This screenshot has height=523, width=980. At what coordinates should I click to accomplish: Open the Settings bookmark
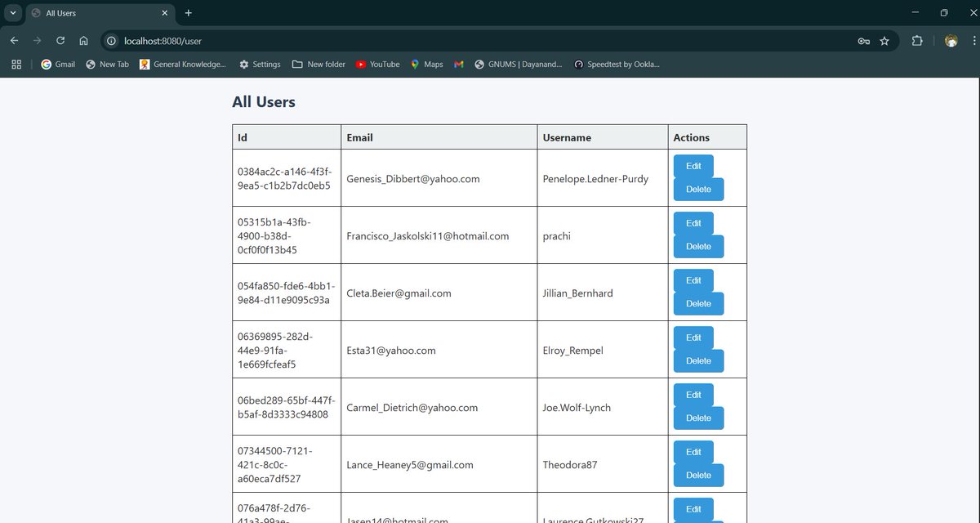[x=260, y=64]
